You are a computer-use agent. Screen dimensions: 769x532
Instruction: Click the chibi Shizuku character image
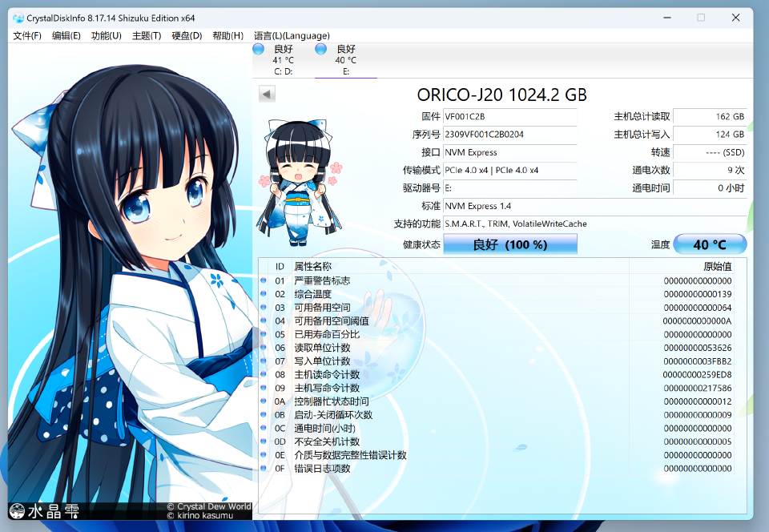pos(299,183)
